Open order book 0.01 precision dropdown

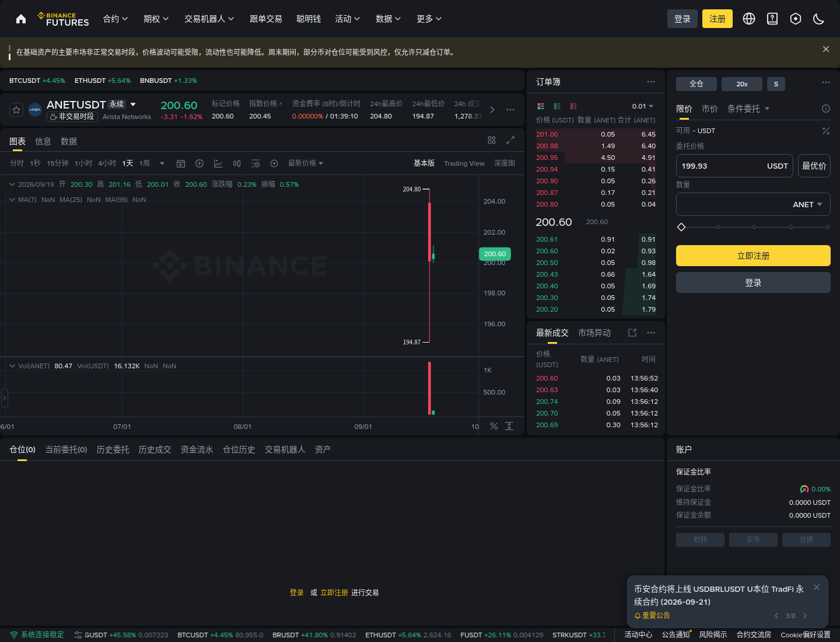tap(643, 106)
